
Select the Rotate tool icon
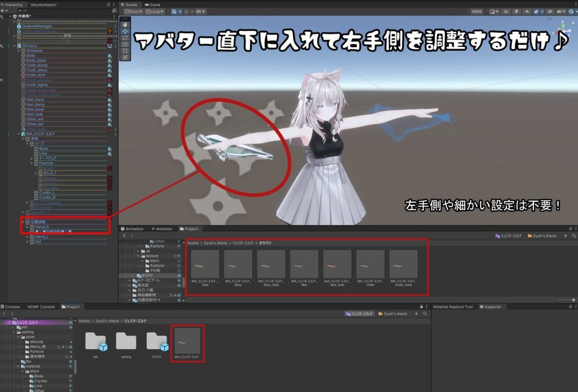coord(125,38)
